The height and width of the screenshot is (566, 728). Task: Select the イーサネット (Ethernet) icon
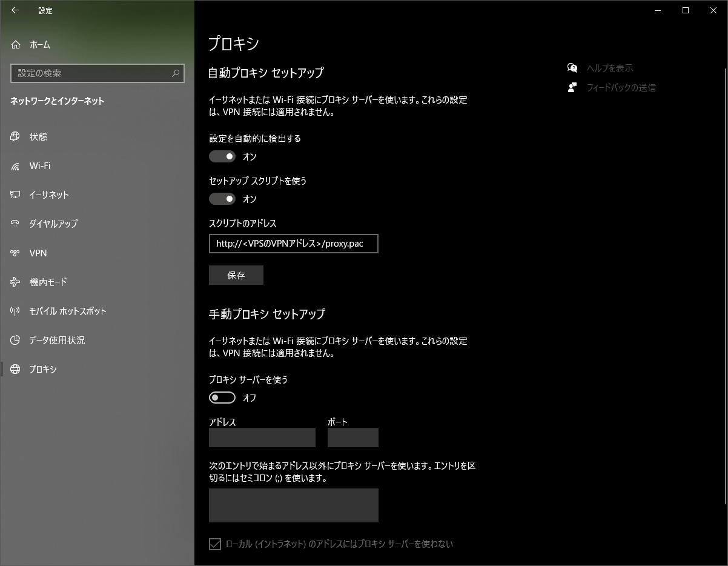click(15, 195)
